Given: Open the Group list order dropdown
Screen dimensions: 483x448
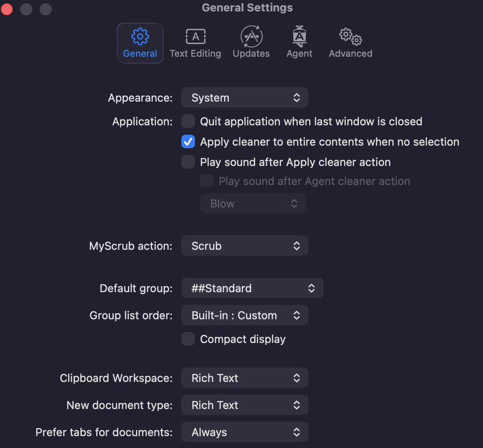Looking at the screenshot, I should coord(244,315).
